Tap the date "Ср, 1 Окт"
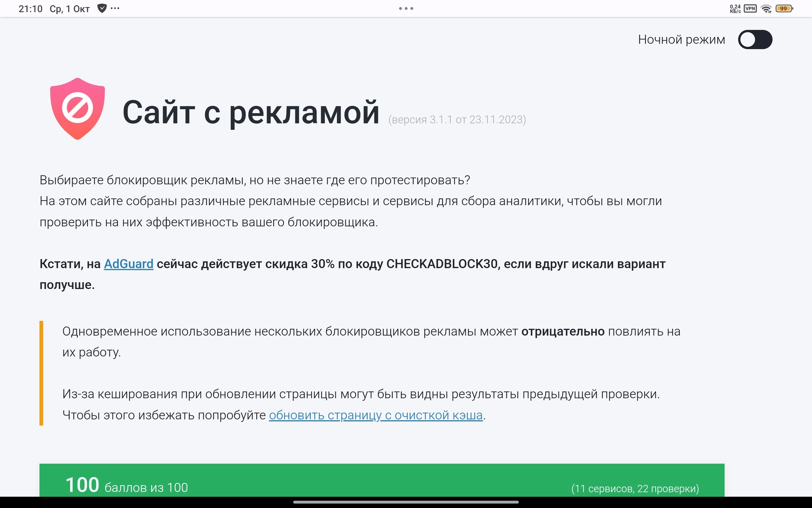The height and width of the screenshot is (508, 812). pos(70,9)
